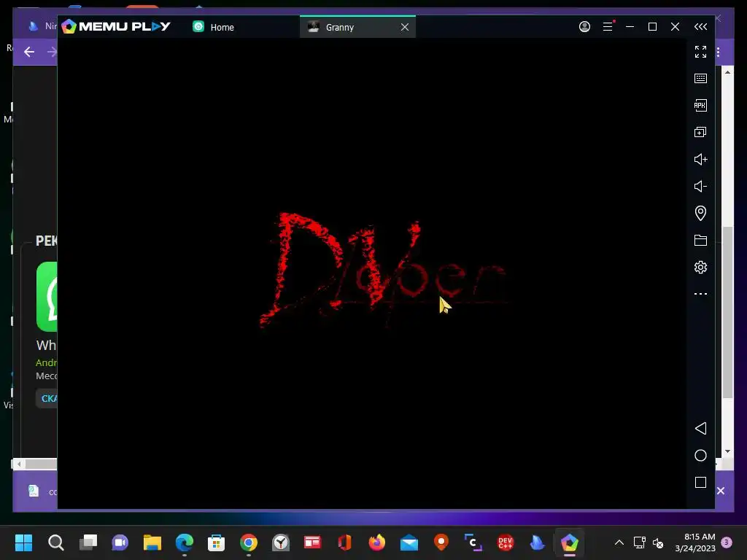
Task: Click the WhatsApp app icon in browser
Action: click(47, 296)
